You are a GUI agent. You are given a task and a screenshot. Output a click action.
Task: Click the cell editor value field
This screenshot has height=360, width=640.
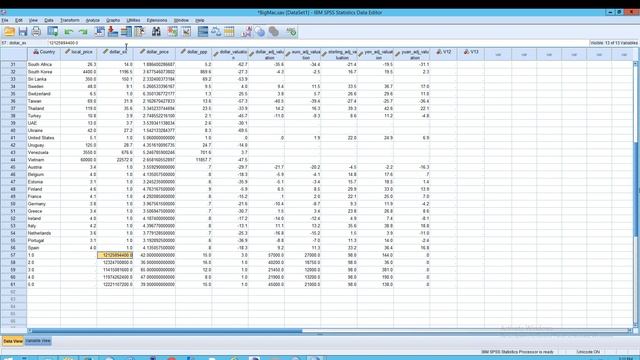(x=318, y=42)
